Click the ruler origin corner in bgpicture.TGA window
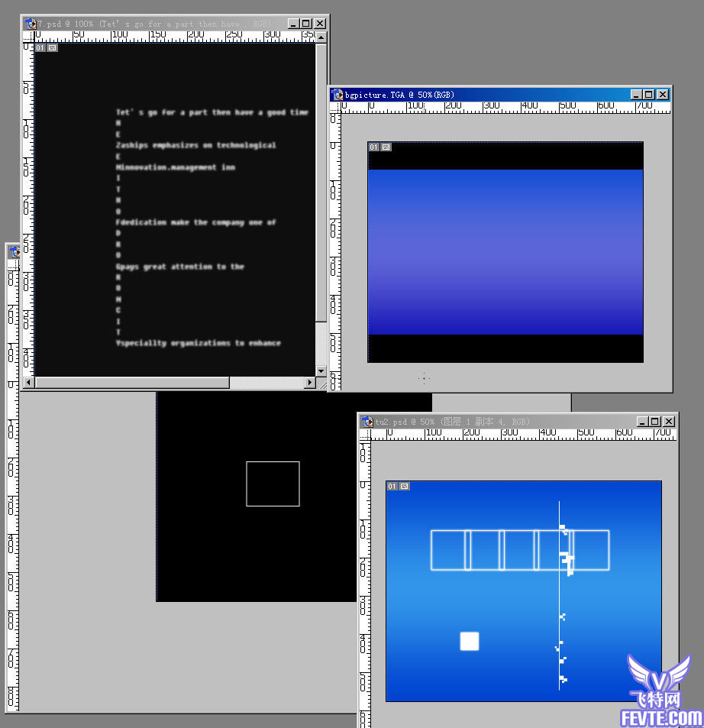 (335, 108)
